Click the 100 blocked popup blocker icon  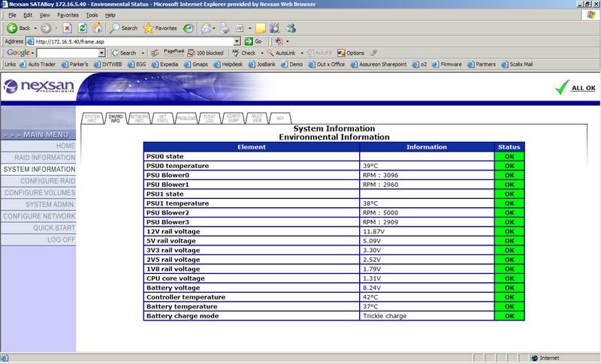[205, 53]
